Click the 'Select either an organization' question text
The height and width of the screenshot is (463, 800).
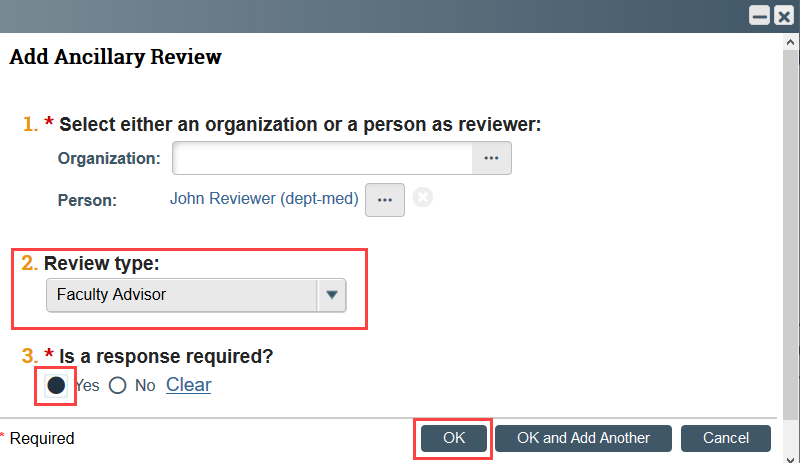[x=300, y=125]
